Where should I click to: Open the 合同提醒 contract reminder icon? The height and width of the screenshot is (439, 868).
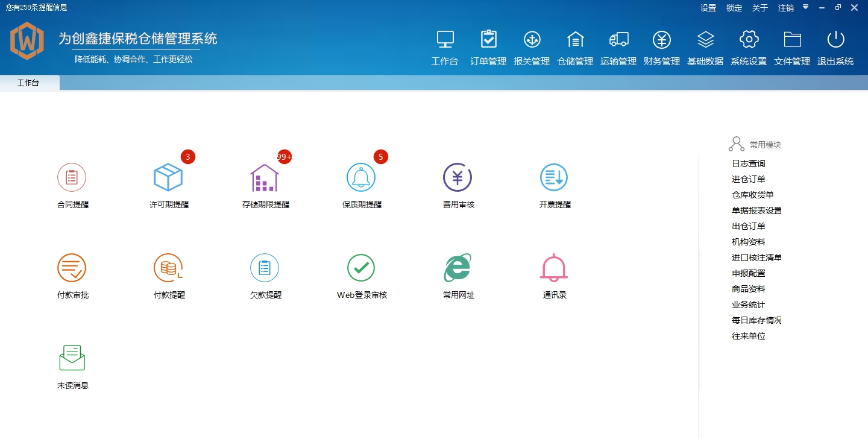click(x=72, y=178)
